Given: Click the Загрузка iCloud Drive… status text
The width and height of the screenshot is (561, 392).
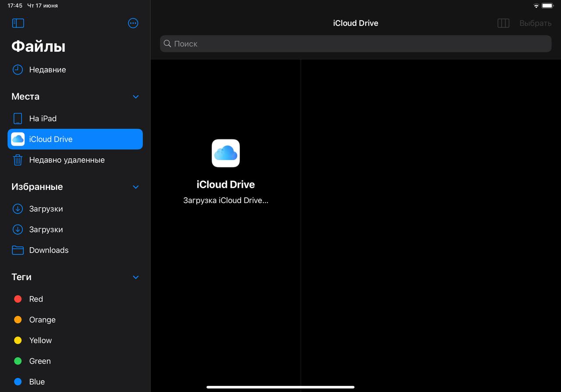Looking at the screenshot, I should [x=226, y=200].
